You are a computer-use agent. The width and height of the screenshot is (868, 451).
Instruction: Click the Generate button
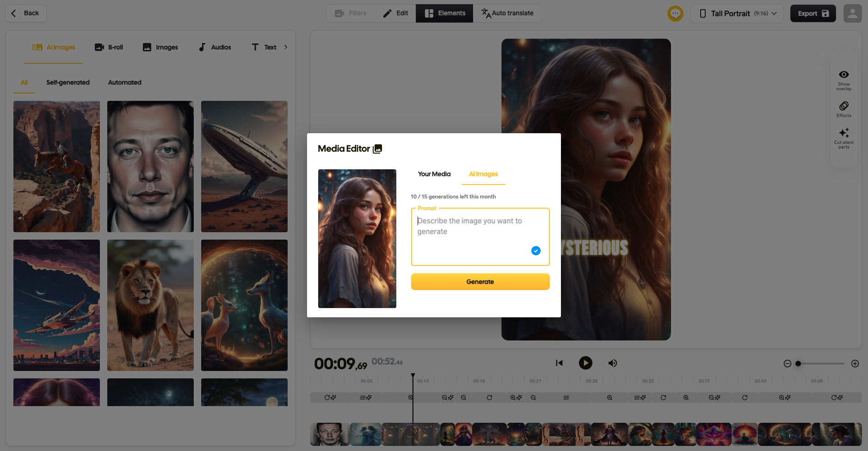tap(480, 282)
